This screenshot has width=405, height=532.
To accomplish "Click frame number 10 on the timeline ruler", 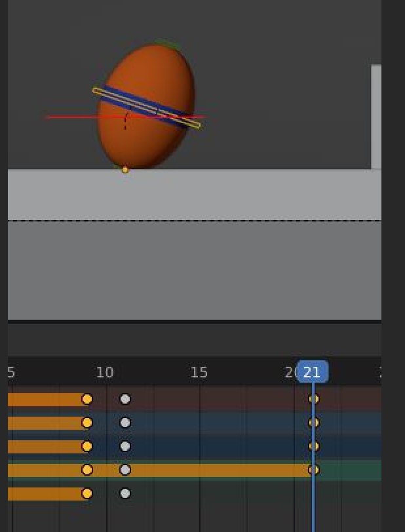I will [x=105, y=373].
